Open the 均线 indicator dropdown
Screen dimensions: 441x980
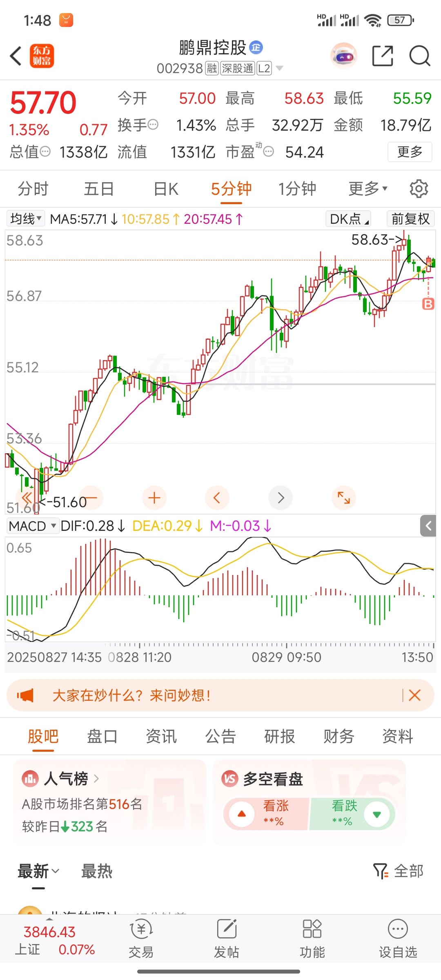[x=26, y=219]
